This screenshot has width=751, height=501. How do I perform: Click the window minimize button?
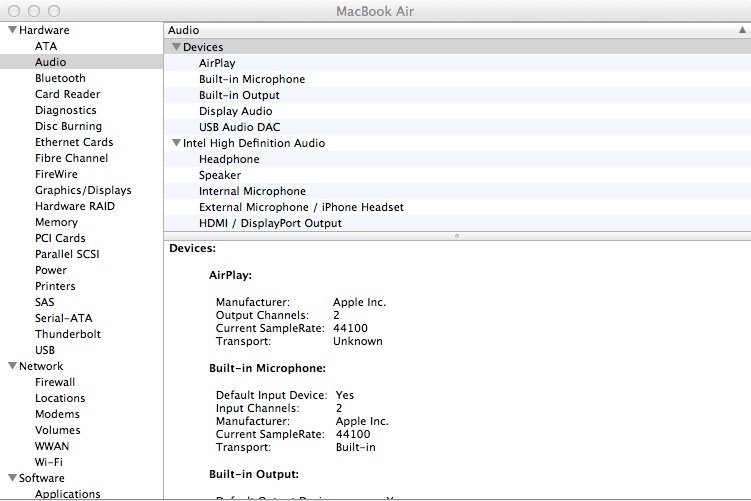pyautogui.click(x=34, y=11)
